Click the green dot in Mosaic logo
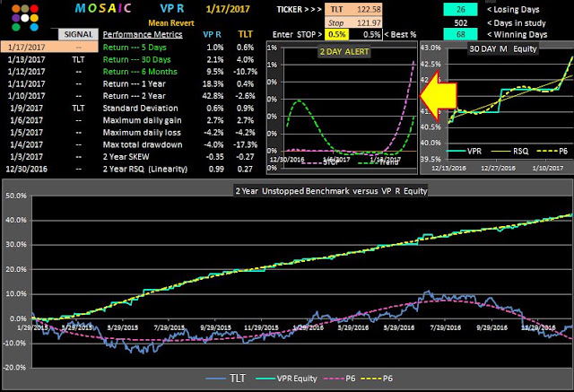This screenshot has height=392, width=574. click(16, 28)
